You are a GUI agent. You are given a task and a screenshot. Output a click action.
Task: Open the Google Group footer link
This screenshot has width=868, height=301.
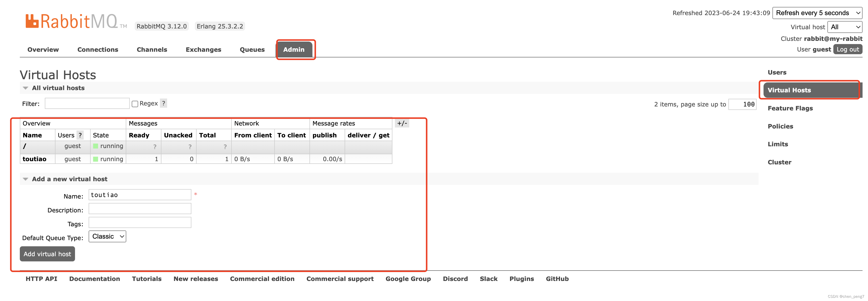click(x=408, y=279)
